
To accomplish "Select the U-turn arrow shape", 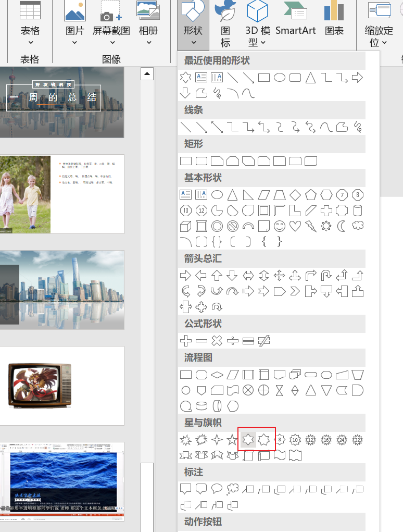I will [x=326, y=276].
